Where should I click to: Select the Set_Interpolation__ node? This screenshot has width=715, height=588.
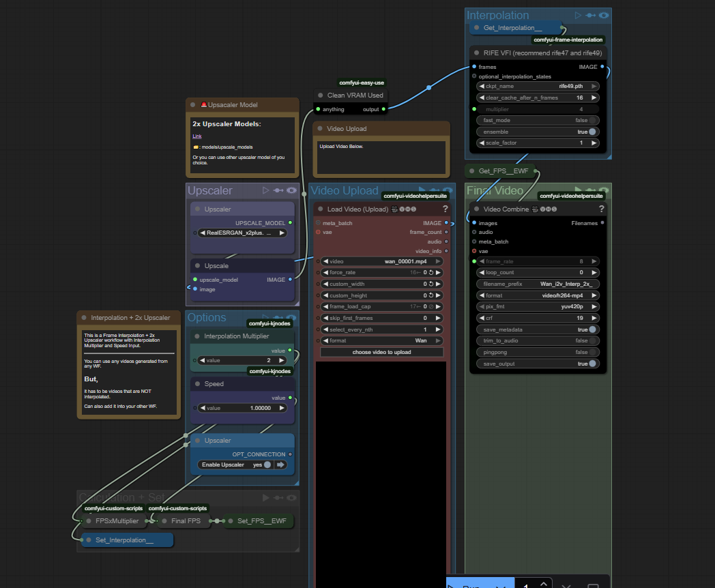(x=127, y=540)
